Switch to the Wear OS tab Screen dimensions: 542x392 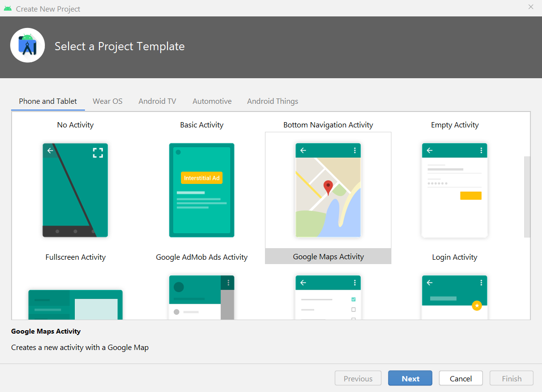[107, 101]
